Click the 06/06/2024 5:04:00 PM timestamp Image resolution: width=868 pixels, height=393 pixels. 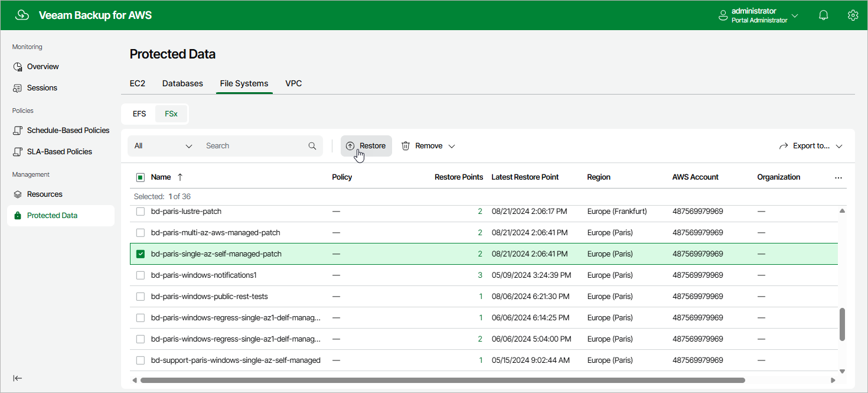click(531, 339)
